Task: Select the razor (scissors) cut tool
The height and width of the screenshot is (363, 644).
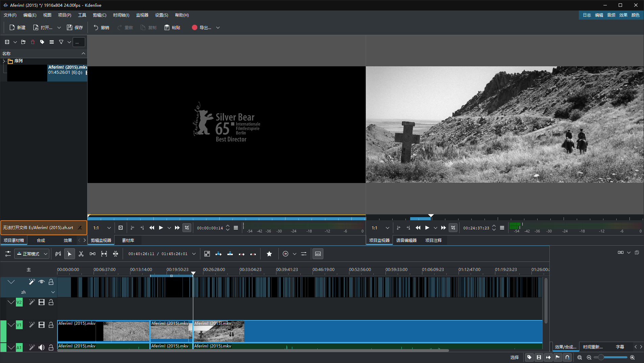Action: click(81, 254)
